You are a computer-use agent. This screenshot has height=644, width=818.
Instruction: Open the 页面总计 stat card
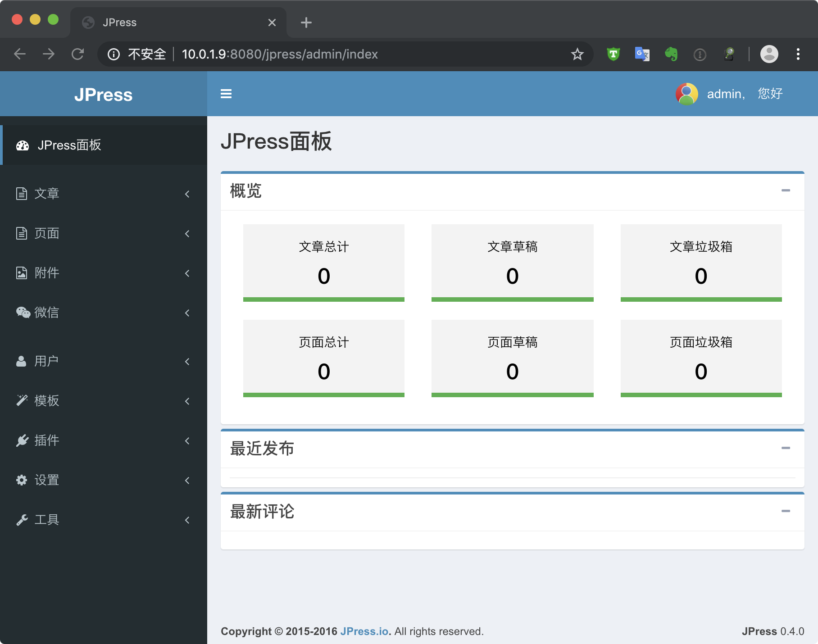[324, 358]
